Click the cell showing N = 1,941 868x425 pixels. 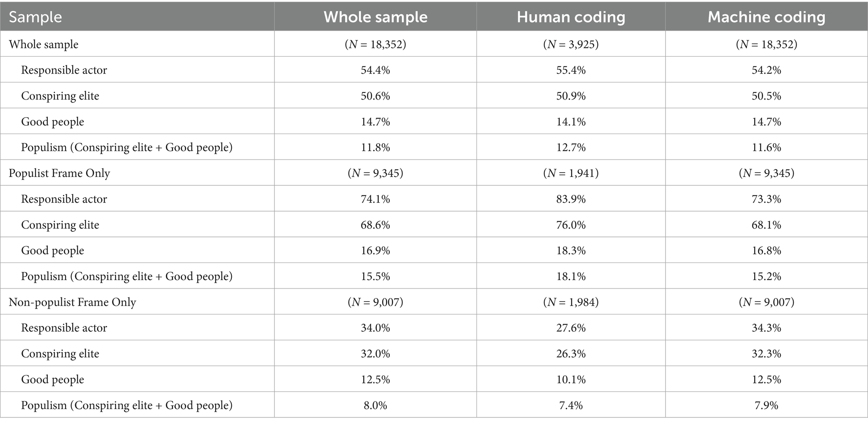571,173
